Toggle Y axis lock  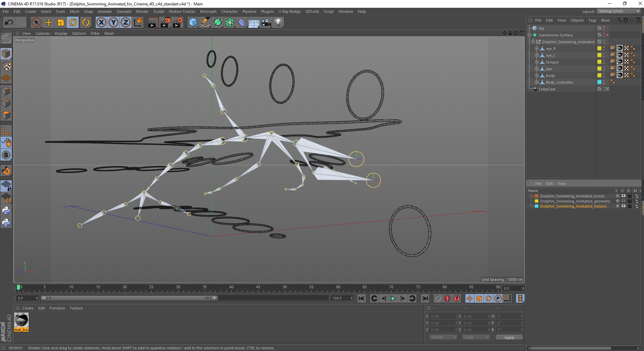coord(113,23)
